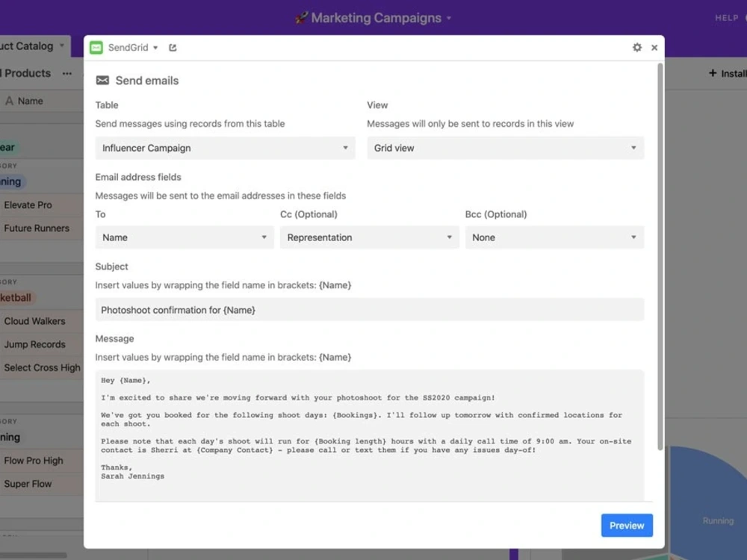Close the SendGrid dialog

(x=654, y=48)
